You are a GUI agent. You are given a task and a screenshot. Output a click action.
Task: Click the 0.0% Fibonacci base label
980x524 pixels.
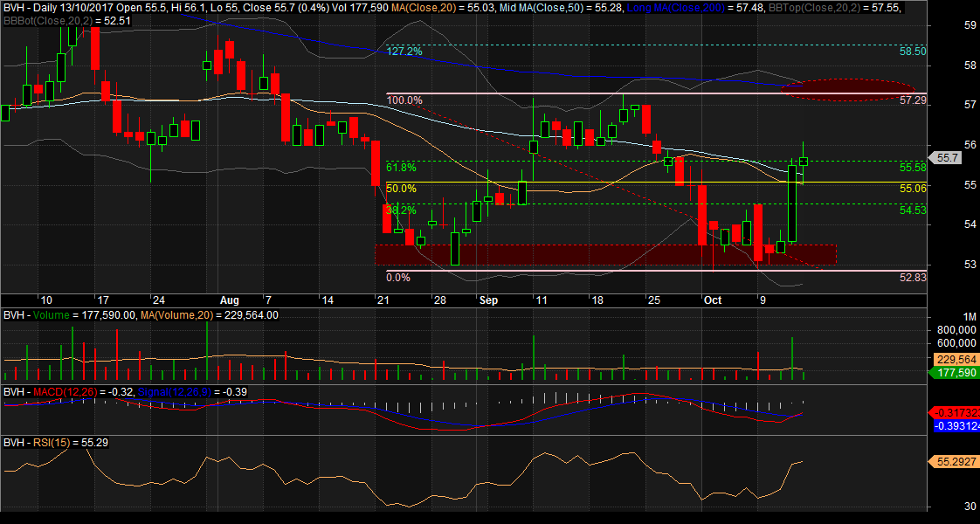[398, 278]
